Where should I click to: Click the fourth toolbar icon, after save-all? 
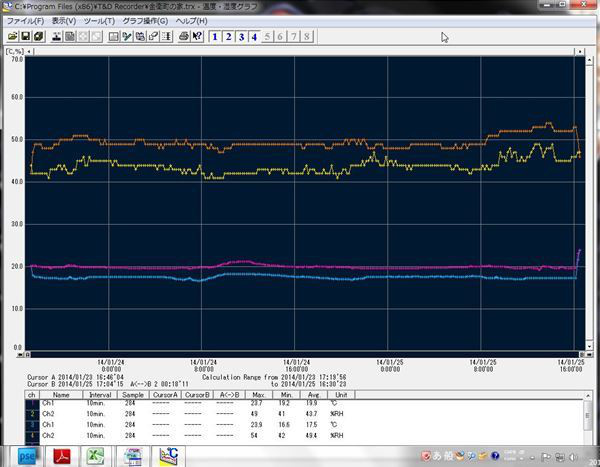(57, 36)
